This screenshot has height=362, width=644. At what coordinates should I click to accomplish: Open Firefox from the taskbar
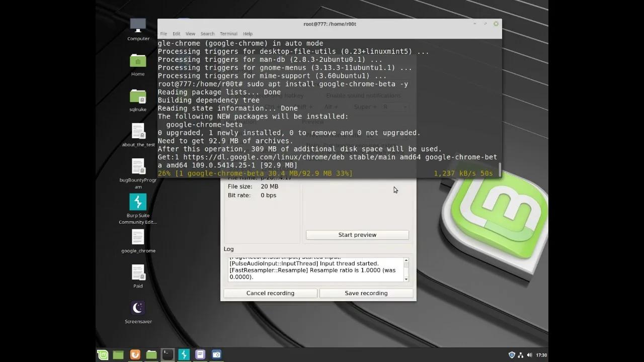click(x=135, y=354)
